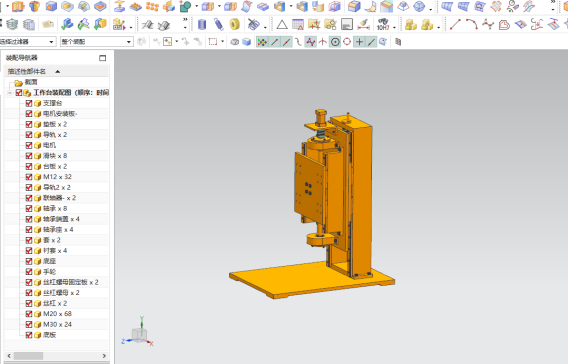Click the navigator horizontal scrollbar left arrow
This screenshot has width=568, height=364.
(9, 356)
